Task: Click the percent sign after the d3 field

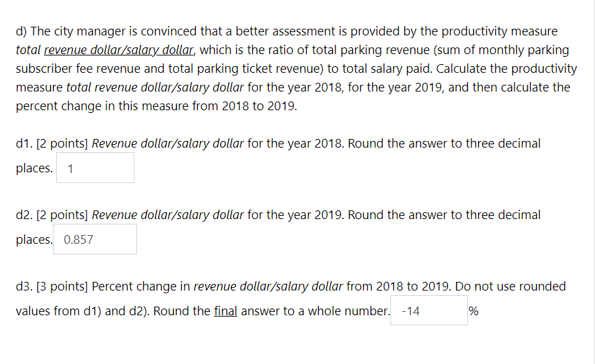Action: tap(473, 311)
